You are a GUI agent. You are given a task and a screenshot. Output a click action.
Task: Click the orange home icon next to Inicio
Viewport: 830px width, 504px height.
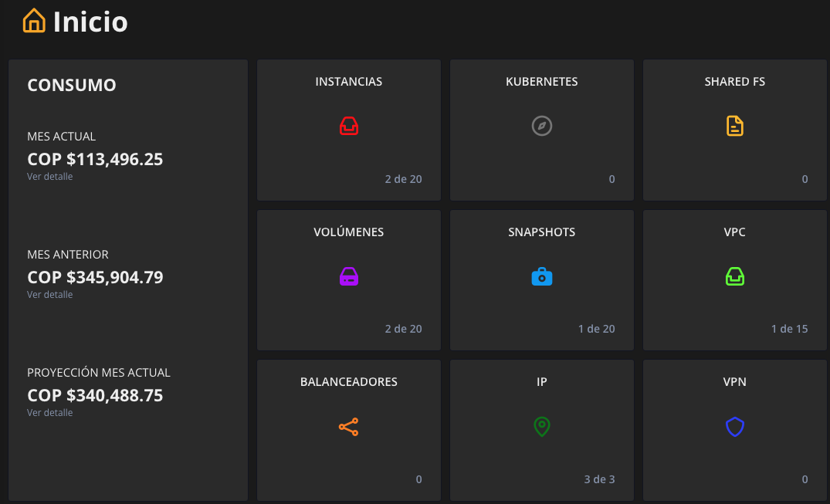pos(34,21)
